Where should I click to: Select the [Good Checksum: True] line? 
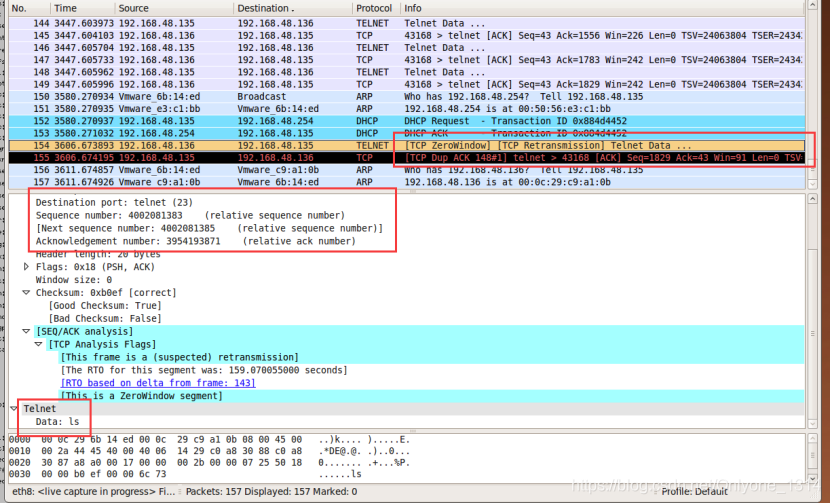(x=105, y=305)
